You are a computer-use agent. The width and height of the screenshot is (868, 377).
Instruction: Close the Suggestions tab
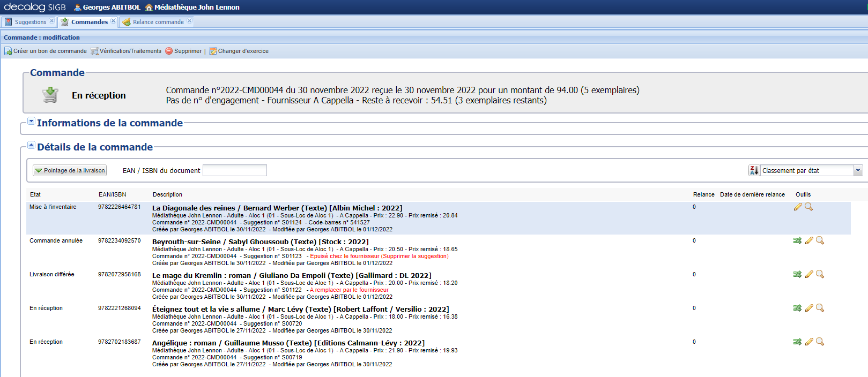tap(51, 21)
